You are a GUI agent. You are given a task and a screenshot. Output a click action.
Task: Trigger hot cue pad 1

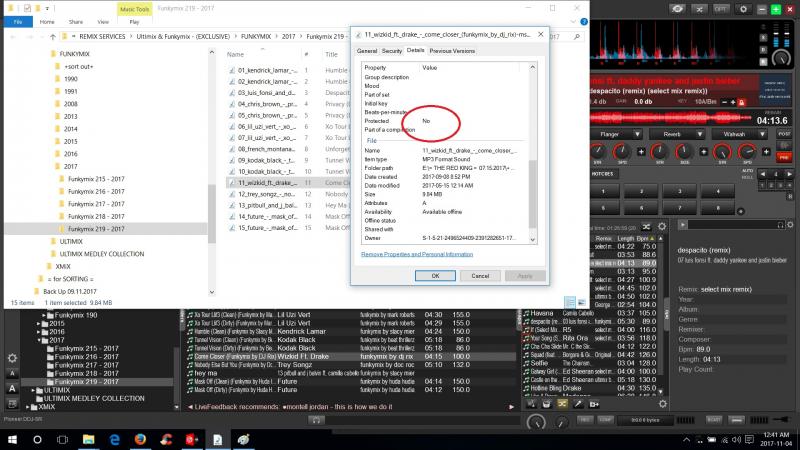pos(603,191)
